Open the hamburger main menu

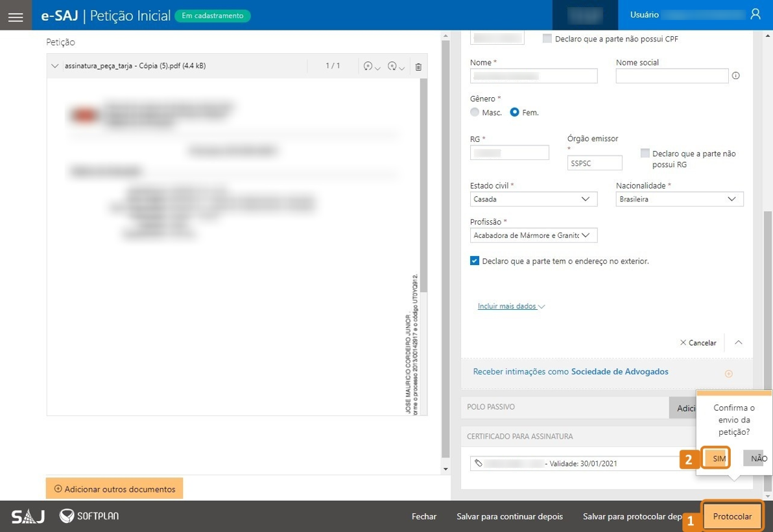coord(16,16)
